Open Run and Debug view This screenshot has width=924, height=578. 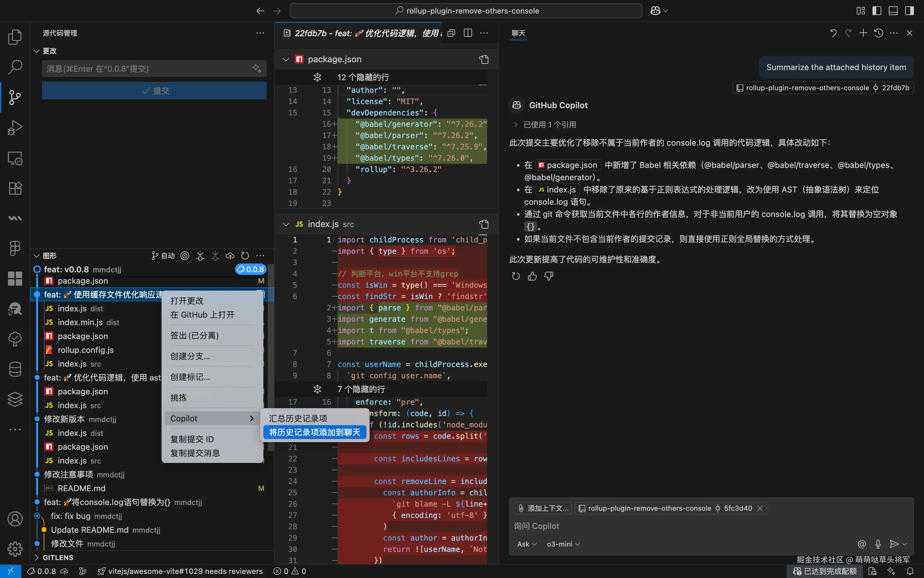(x=15, y=128)
